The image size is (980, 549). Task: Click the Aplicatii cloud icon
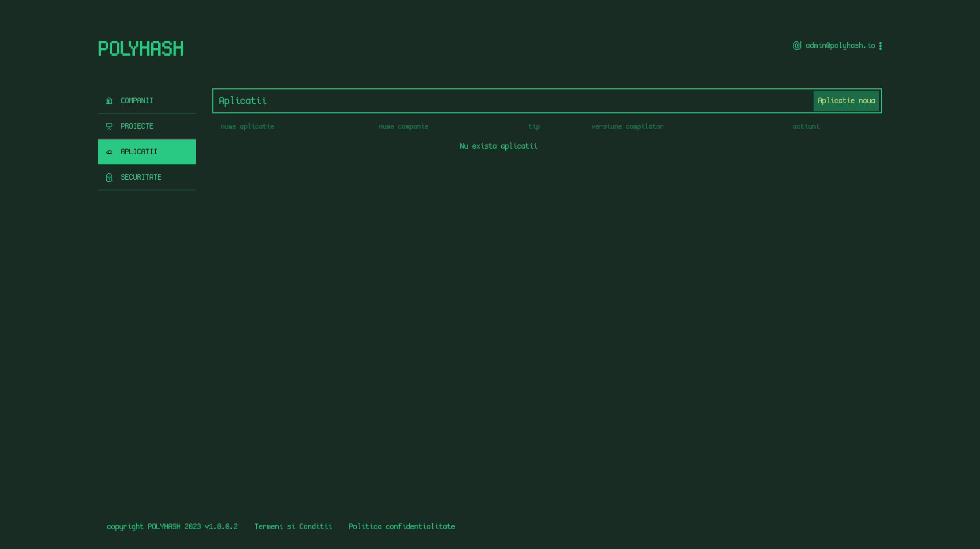pyautogui.click(x=109, y=152)
